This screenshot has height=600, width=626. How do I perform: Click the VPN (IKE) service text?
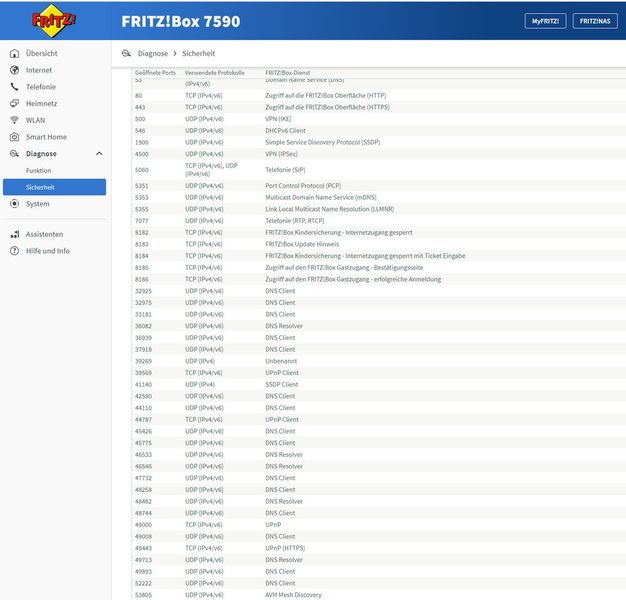pos(278,119)
